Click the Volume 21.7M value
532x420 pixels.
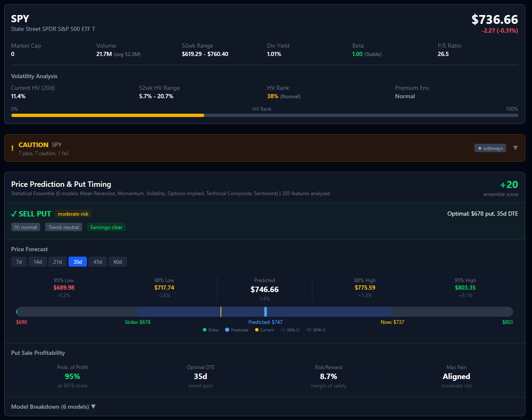[x=104, y=54]
